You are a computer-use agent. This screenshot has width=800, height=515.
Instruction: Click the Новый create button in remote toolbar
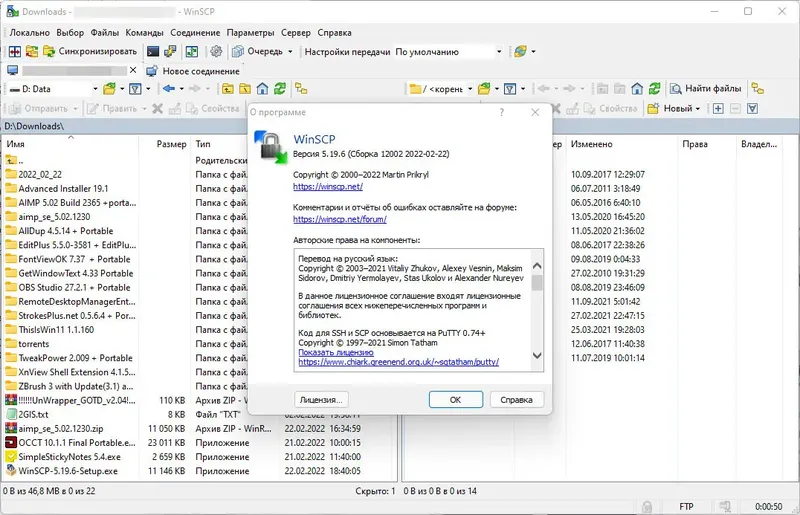coord(670,108)
